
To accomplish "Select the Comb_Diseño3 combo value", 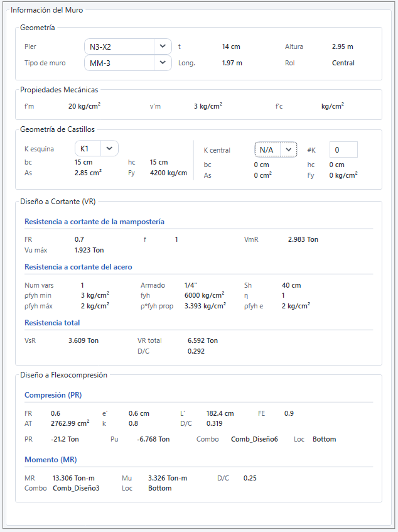I will 76,488.
